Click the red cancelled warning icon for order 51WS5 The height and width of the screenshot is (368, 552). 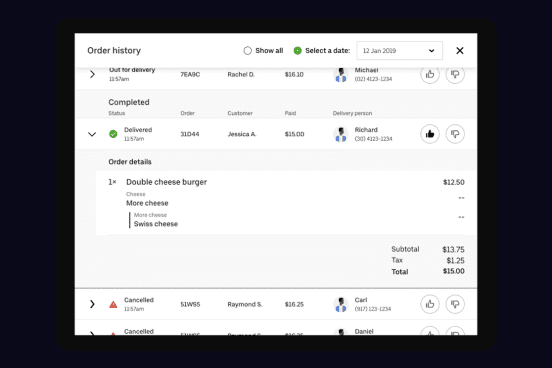pos(113,304)
